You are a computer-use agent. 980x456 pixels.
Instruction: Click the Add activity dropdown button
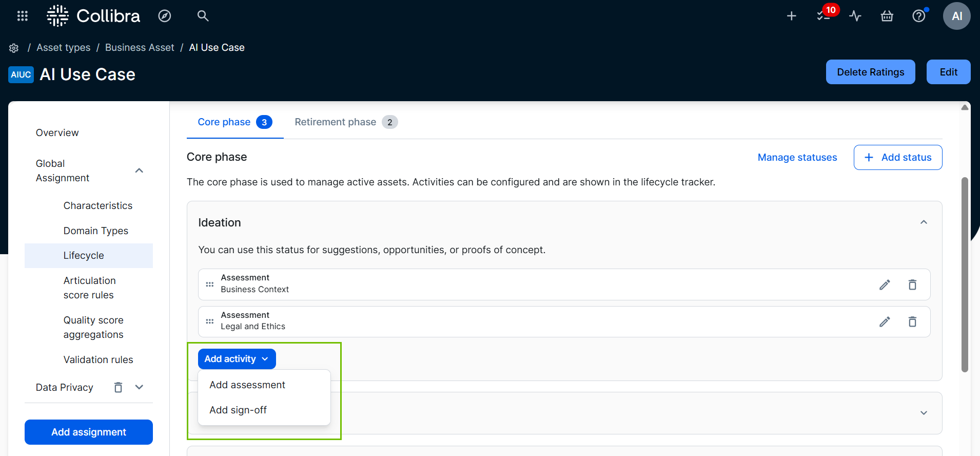(x=237, y=359)
